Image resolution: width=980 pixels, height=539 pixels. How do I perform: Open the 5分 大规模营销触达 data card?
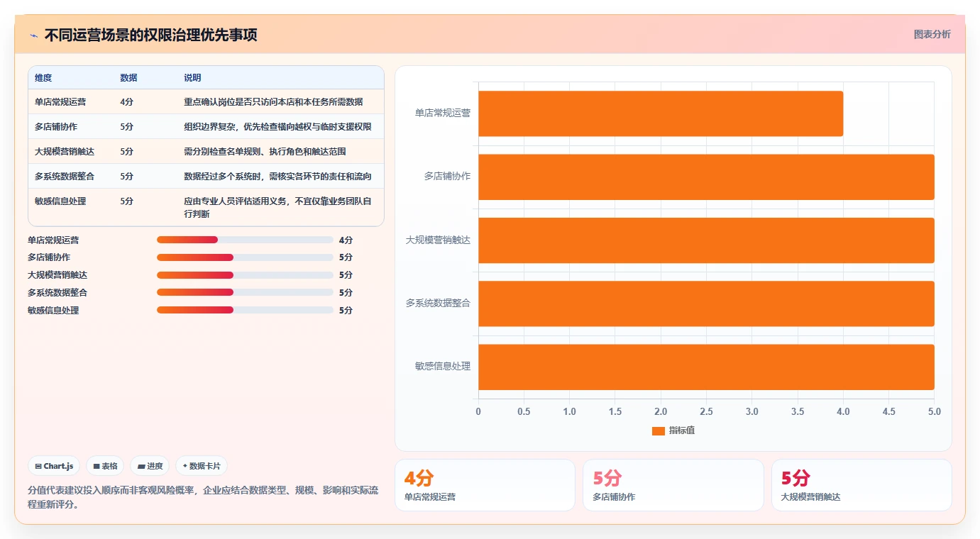(861, 485)
